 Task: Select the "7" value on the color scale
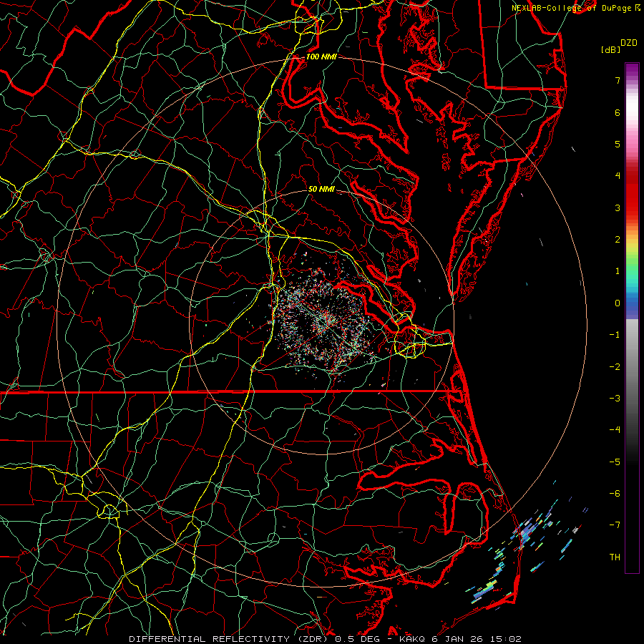pyautogui.click(x=618, y=80)
